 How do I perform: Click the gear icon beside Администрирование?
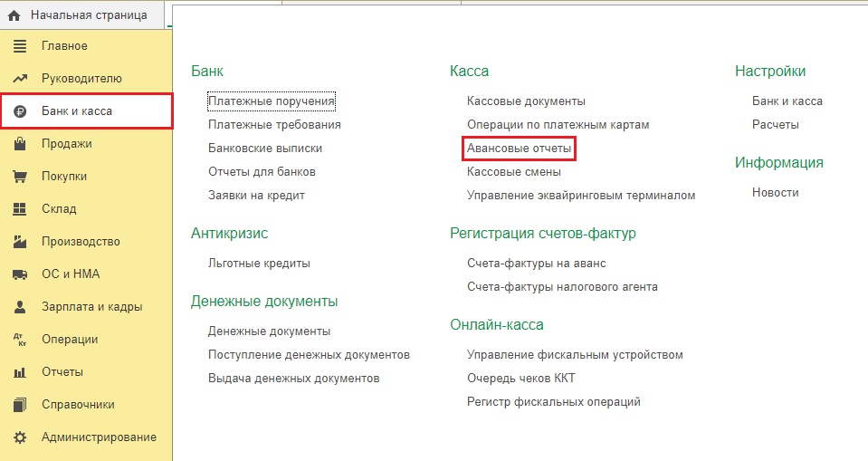pos(20,437)
